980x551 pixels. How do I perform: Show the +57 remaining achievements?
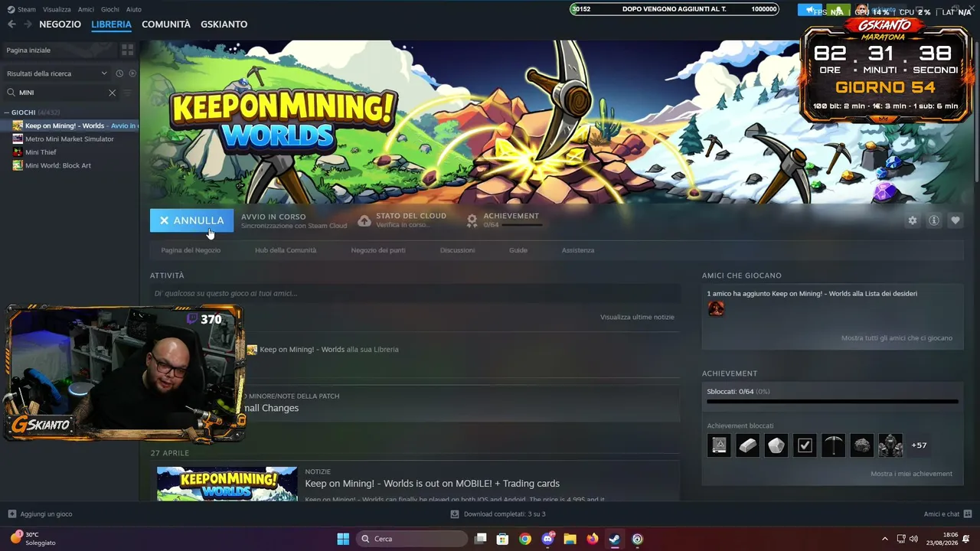click(919, 445)
